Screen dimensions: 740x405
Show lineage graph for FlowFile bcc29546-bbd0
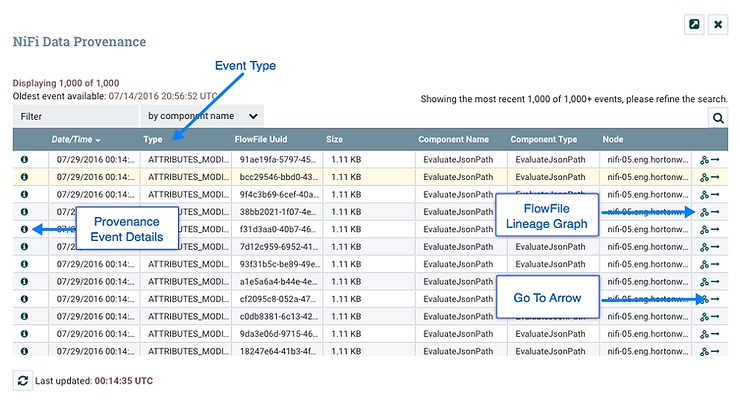point(704,177)
